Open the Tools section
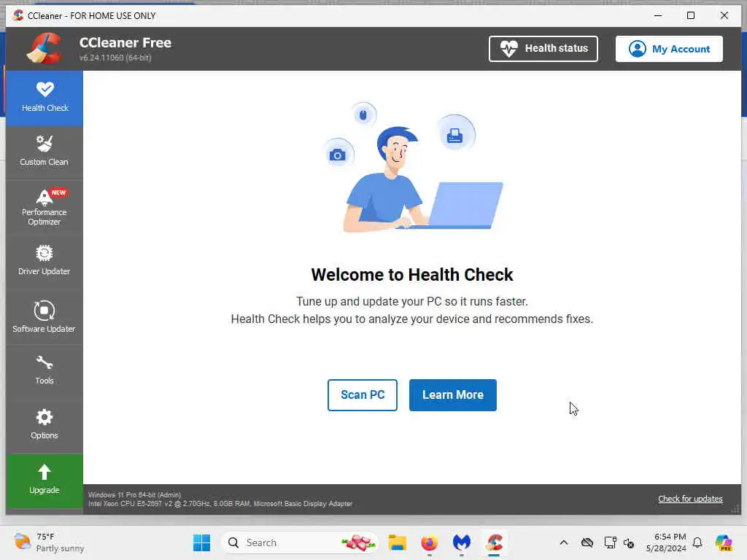 point(44,370)
